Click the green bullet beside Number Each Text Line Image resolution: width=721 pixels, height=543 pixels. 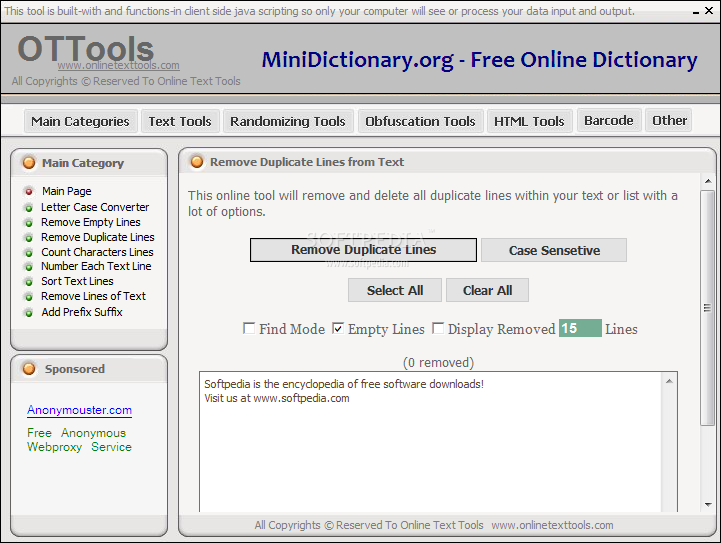(29, 267)
